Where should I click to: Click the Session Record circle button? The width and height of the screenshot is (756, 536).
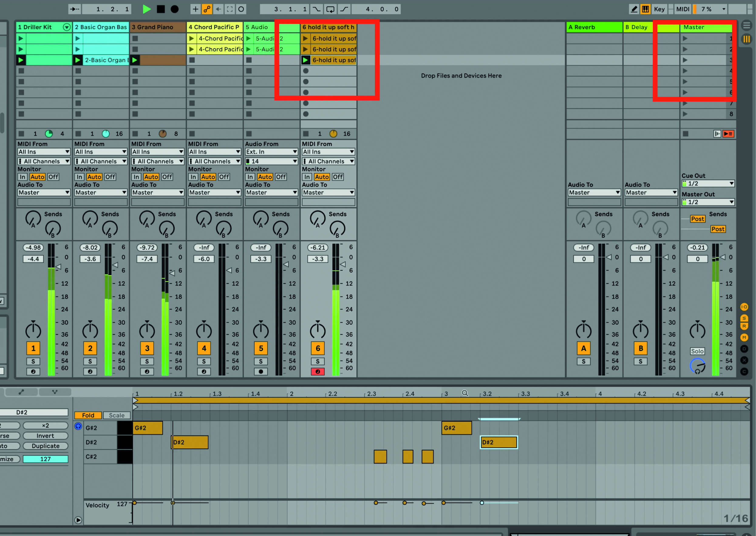(241, 9)
